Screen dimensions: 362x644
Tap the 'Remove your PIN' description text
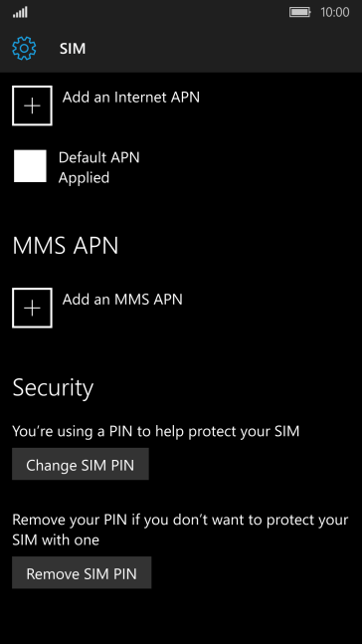point(180,530)
